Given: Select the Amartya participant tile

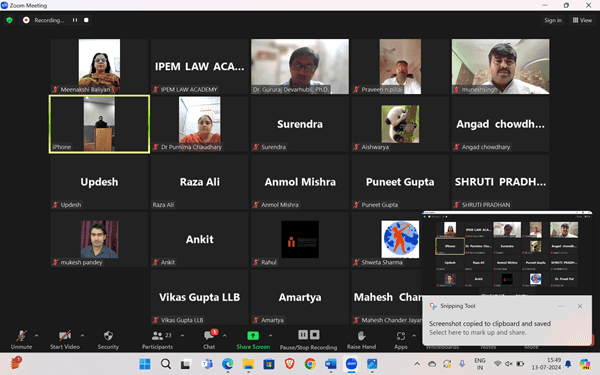Looking at the screenshot, I should pyautogui.click(x=300, y=297).
